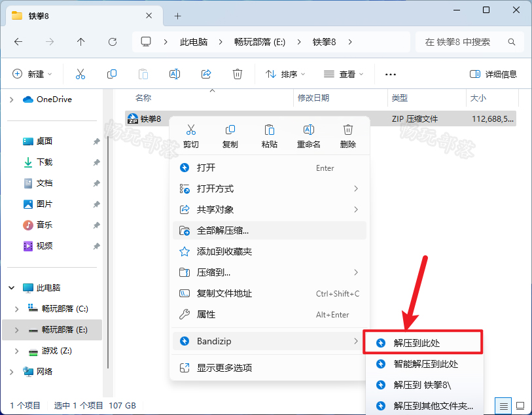Close the 铁拳8 tab
The width and height of the screenshot is (532, 415).
coord(149,16)
